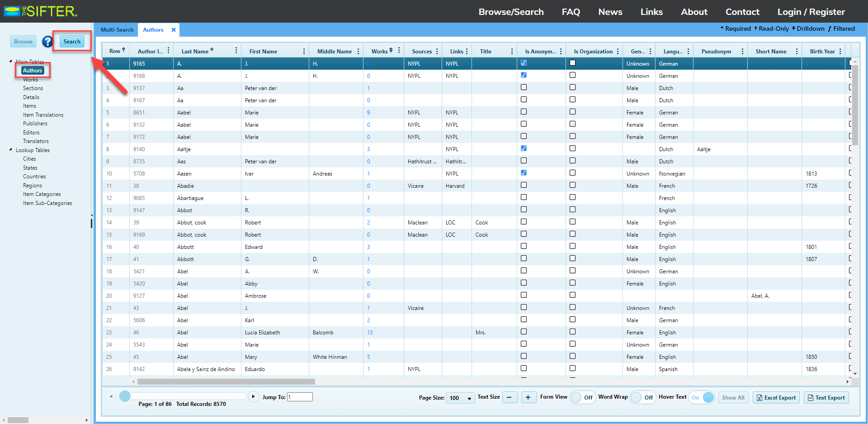Click The Sifter logo
This screenshot has width=868, height=424.
(41, 11)
